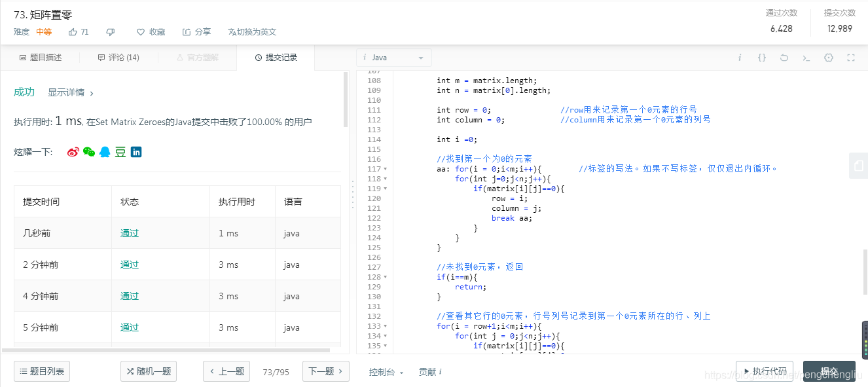Image resolution: width=868 pixels, height=387 pixels.
Task: Click the thumbs-up like icon
Action: point(73,31)
